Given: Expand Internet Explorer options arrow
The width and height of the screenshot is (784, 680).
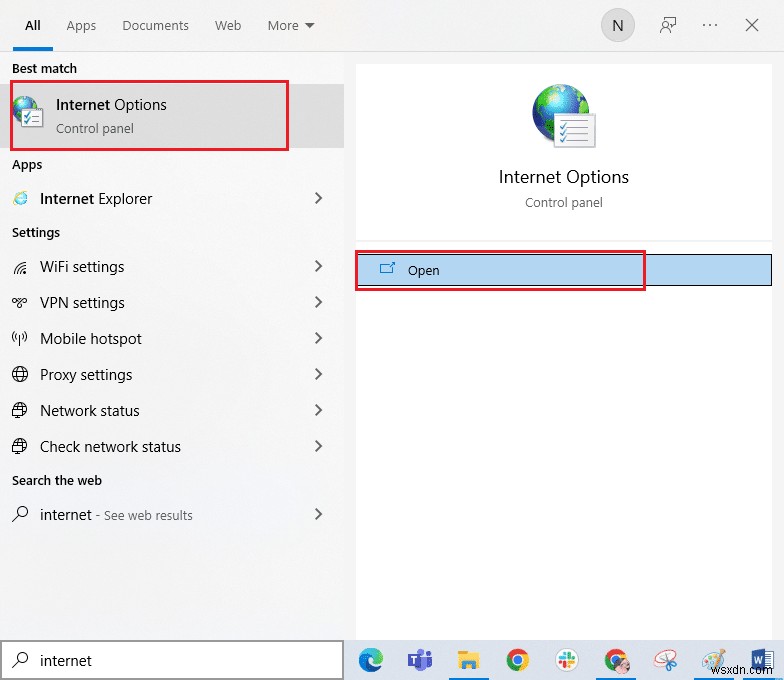Looking at the screenshot, I should point(318,198).
